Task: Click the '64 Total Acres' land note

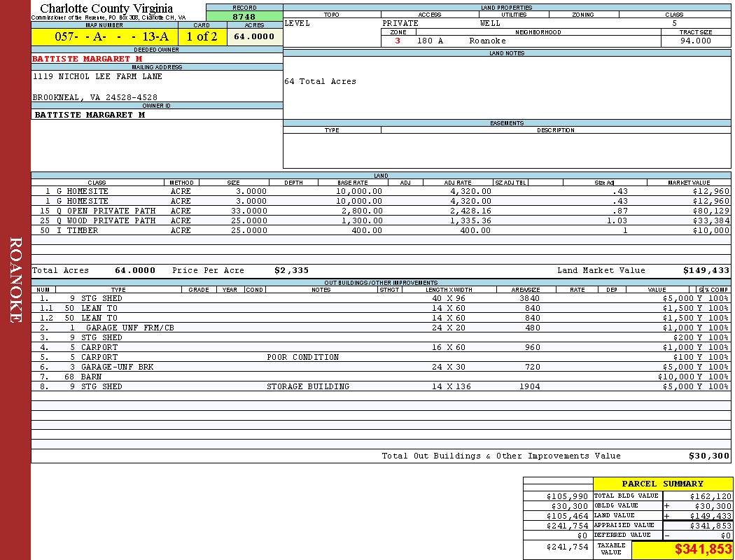Action: (320, 81)
